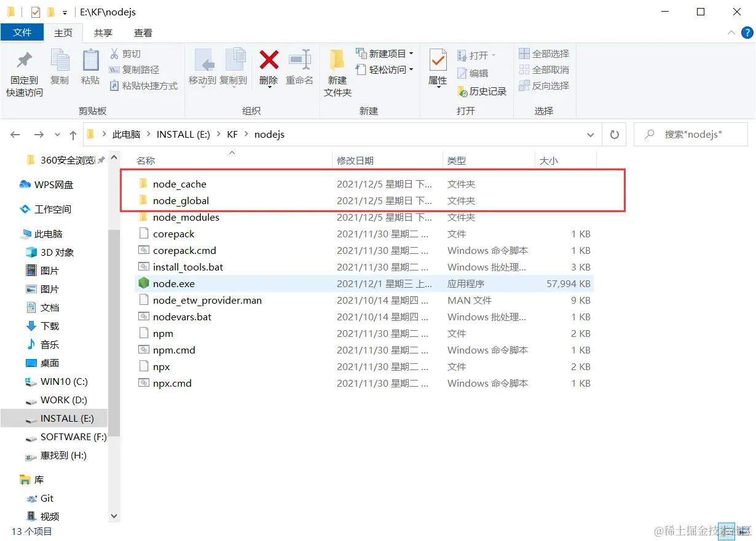756x541 pixels.
Task: Open Easy access (轻松访问) dropdown
Action: 385,69
